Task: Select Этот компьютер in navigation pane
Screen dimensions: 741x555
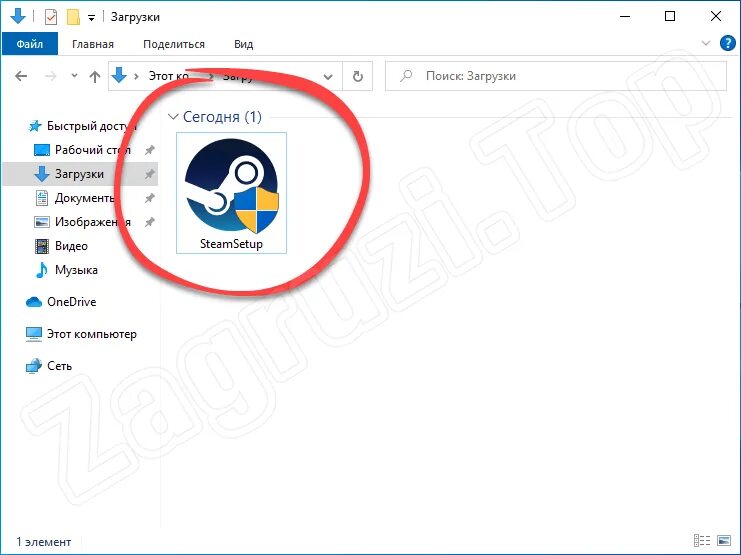Action: click(92, 334)
